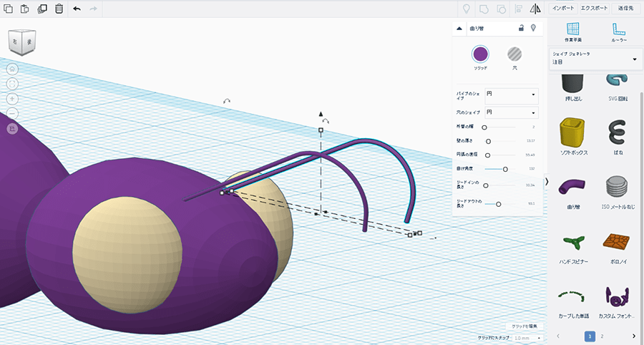Click the Paste clipboard icon
The height and width of the screenshot is (345, 644).
pyautogui.click(x=24, y=9)
